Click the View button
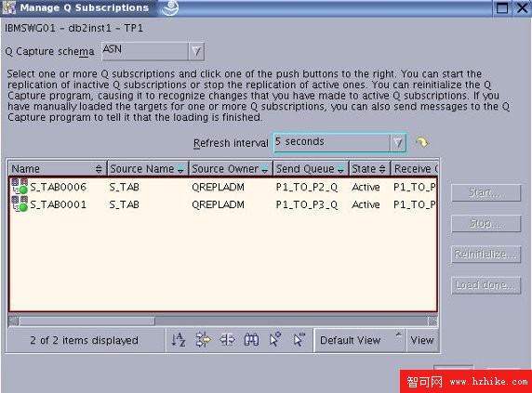 point(422,340)
